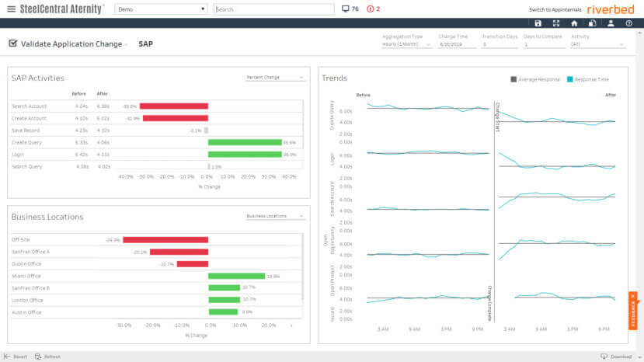Click the SteelCentral Aternity title
The width and height of the screenshot is (644, 362).
[x=61, y=9]
